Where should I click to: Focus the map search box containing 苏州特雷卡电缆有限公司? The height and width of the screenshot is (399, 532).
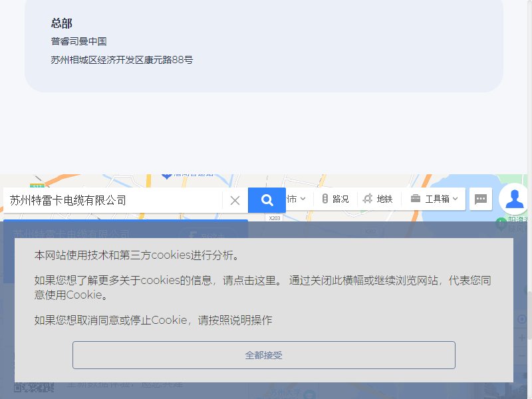[112, 200]
